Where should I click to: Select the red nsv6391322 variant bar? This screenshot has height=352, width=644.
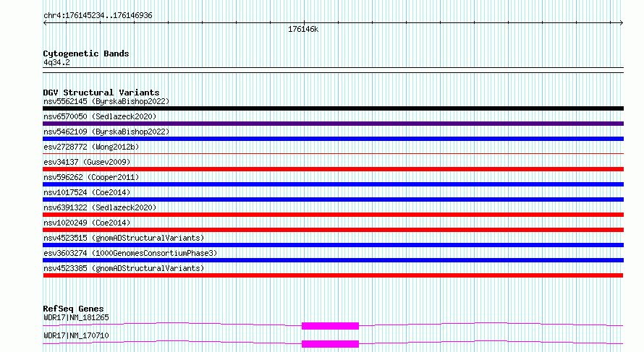[x=333, y=215]
